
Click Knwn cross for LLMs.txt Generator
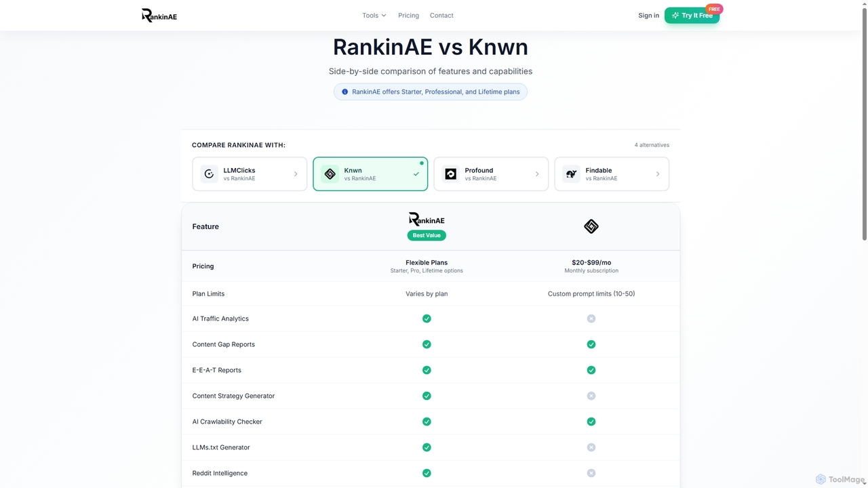pos(591,447)
